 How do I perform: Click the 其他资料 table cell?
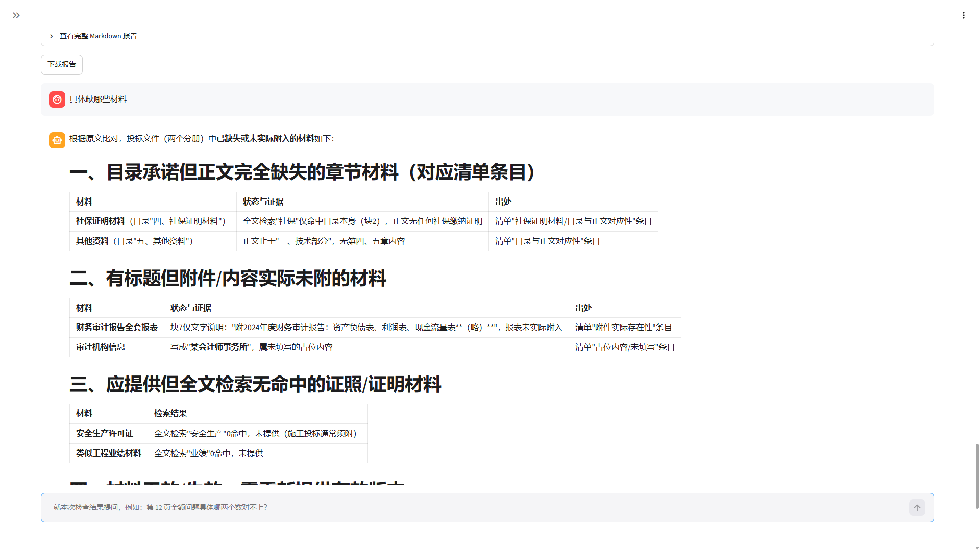click(153, 241)
